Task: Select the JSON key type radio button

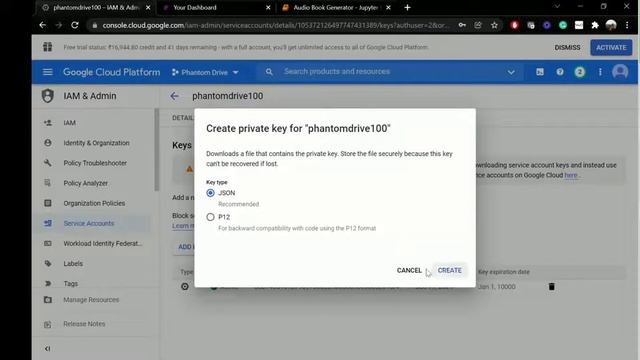Action: pos(210,193)
